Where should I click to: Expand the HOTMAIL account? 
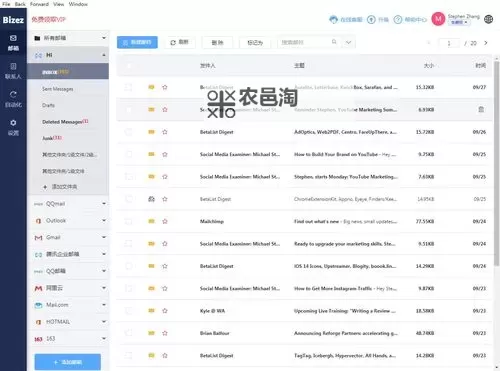(104, 322)
